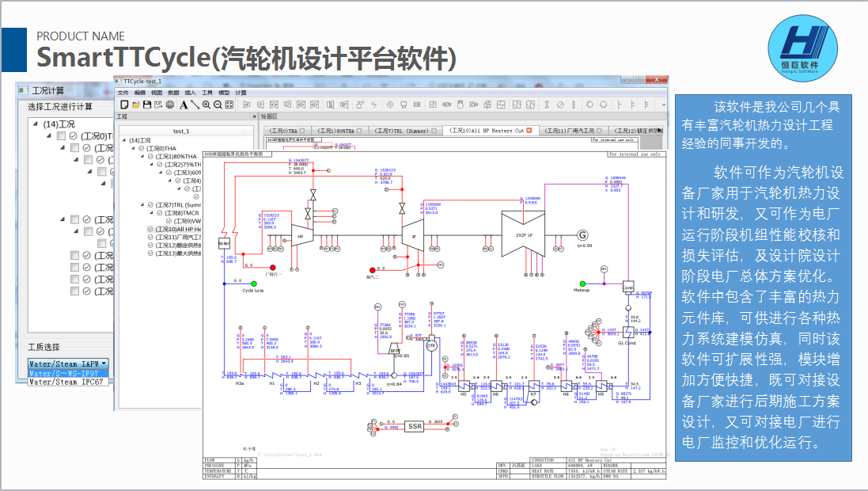Viewport: 868px width, 491px height.
Task: Check the (工况0) checkbox in 工况计算 window
Action: click(62, 135)
